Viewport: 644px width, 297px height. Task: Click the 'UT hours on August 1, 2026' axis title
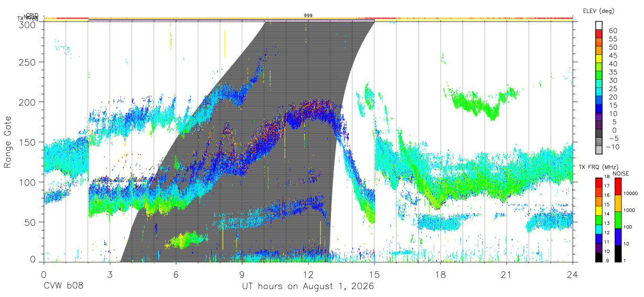(x=308, y=287)
